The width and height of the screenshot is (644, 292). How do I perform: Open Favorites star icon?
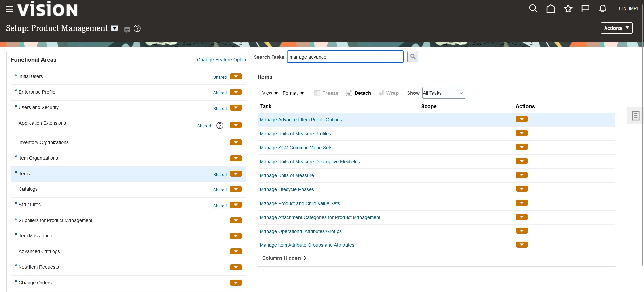coord(568,9)
